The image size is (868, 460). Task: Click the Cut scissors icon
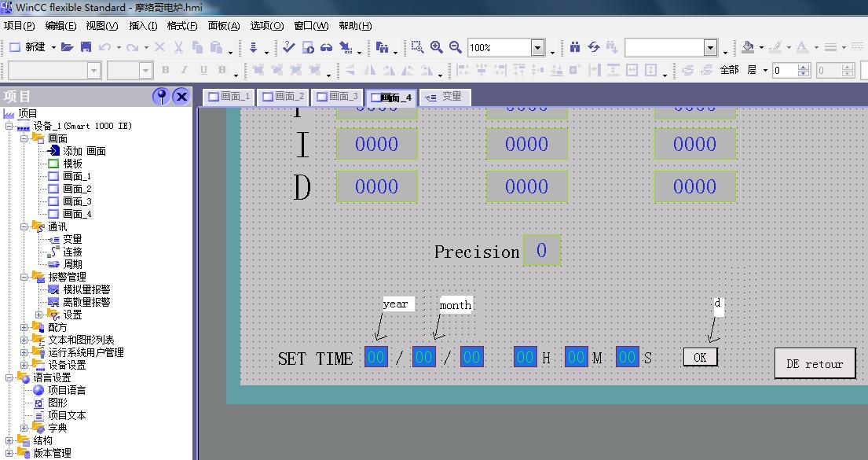click(x=178, y=47)
